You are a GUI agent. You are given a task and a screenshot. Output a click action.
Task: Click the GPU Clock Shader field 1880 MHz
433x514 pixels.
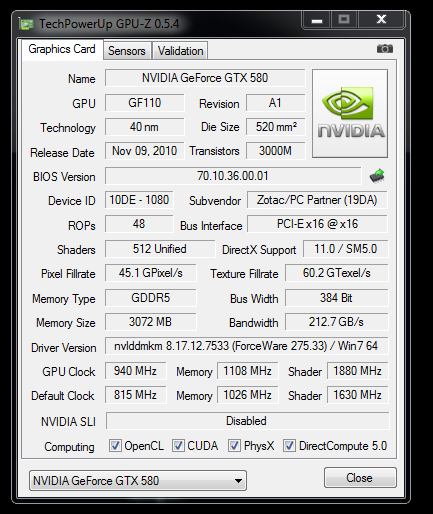click(x=357, y=371)
